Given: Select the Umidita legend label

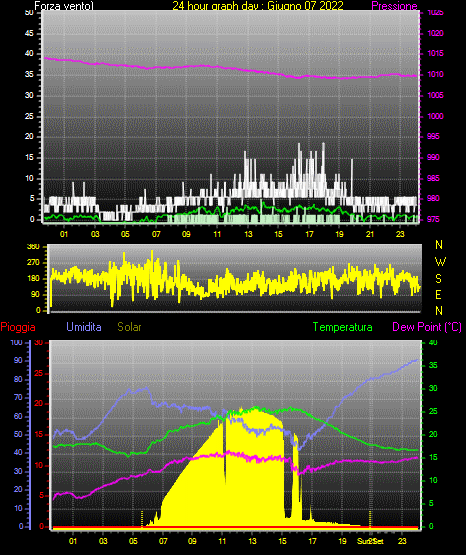Looking at the screenshot, I should (84, 327).
